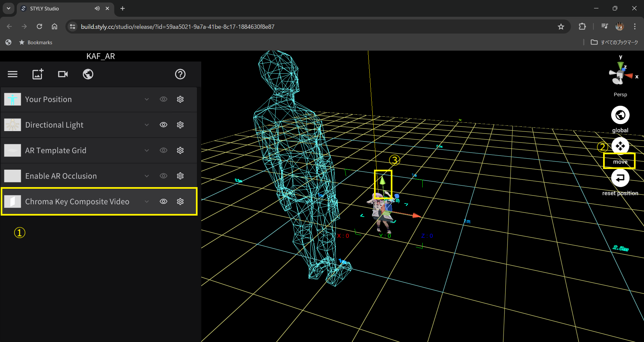
Task: Open the Bookmarks folder in bookmarks bar
Action: point(36,42)
